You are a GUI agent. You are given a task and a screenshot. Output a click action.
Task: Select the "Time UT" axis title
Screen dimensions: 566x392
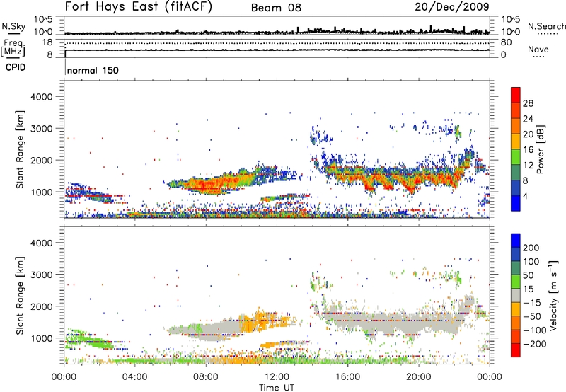click(x=277, y=388)
